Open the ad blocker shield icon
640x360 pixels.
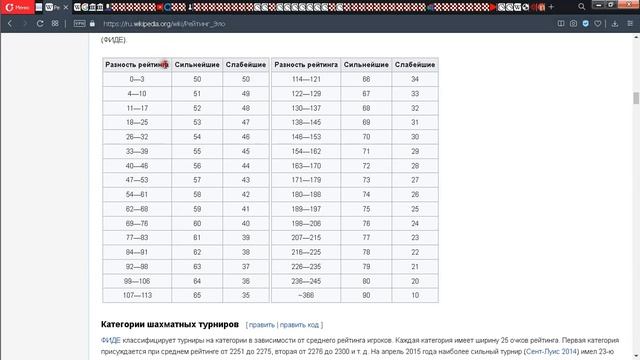coord(586,24)
